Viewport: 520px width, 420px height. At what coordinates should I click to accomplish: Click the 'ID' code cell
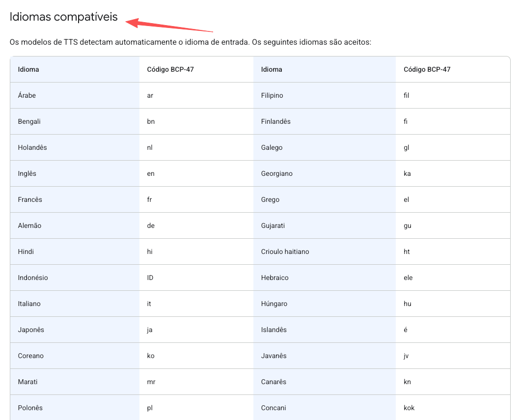tap(196, 278)
